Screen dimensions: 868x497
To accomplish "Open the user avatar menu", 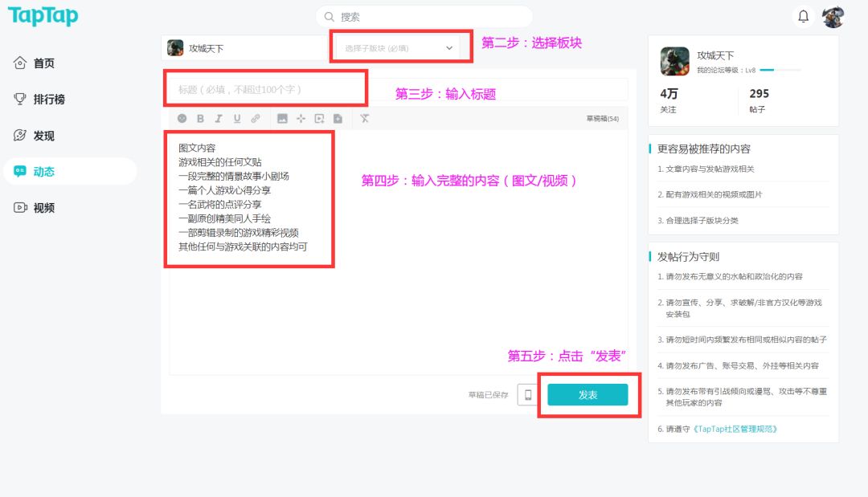I will (x=833, y=17).
